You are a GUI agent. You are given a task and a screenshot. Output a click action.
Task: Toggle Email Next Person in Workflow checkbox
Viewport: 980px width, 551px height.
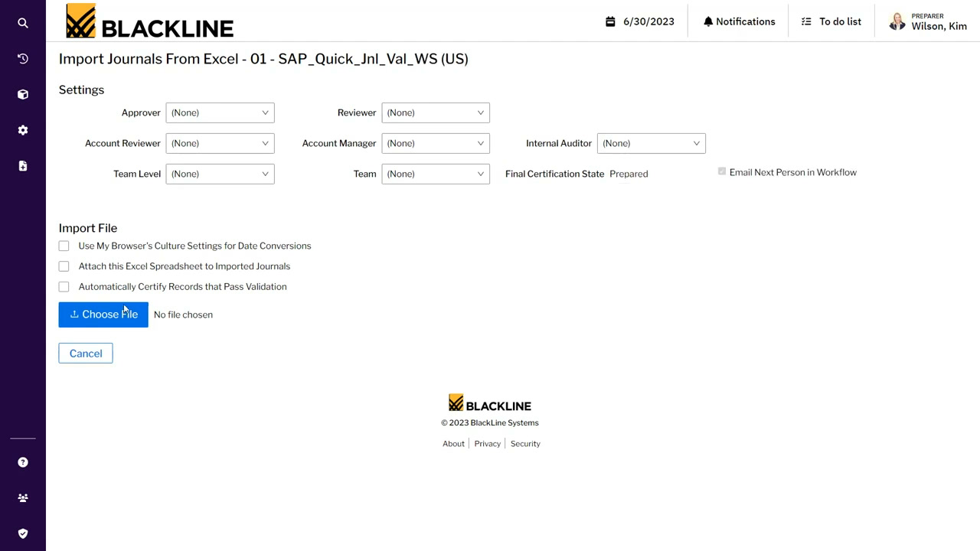722,171
